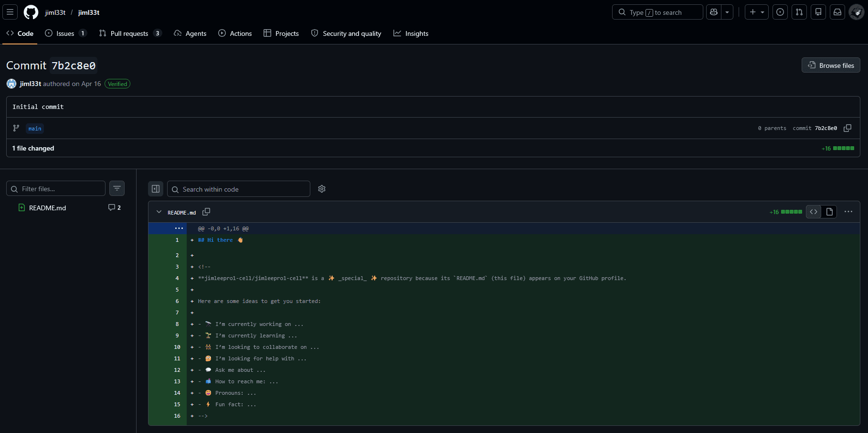Switch to the Pull requests tab
Viewport: 868px width, 433px height.
[130, 33]
